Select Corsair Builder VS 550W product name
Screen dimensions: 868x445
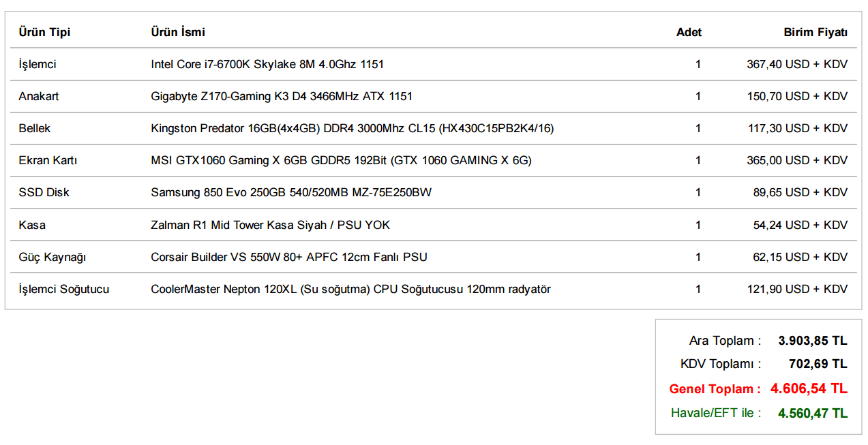click(x=289, y=257)
